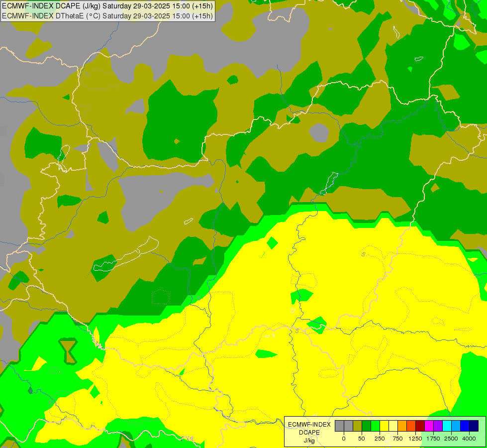Click the ECMWF-INDEX DThetaE (°C) title line

pos(107,16)
